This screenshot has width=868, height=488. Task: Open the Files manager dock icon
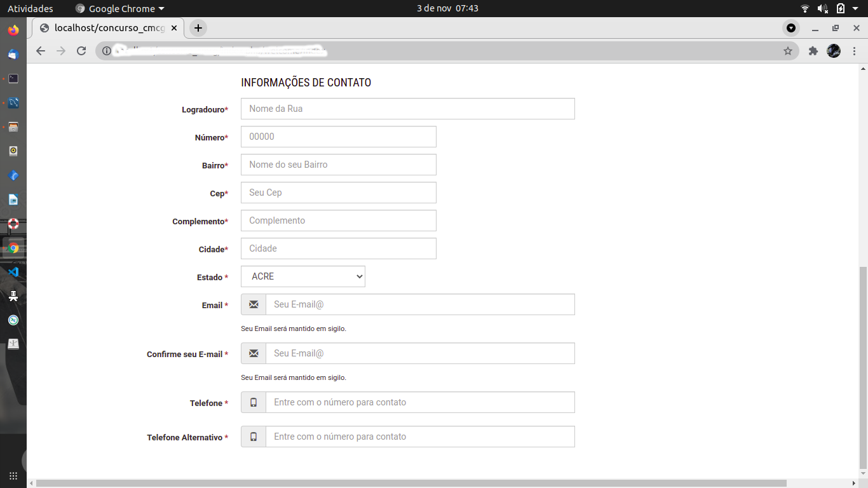[x=13, y=127]
